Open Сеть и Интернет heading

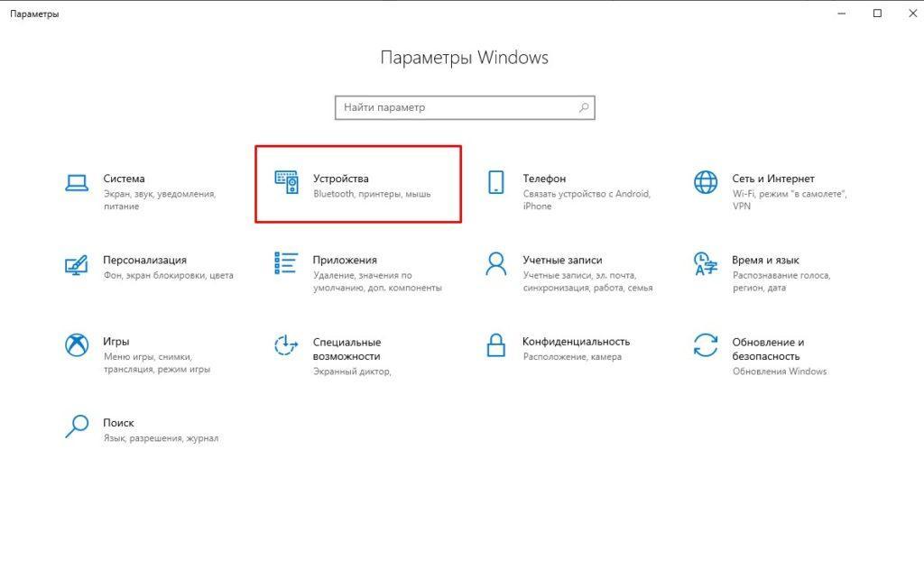tap(773, 179)
